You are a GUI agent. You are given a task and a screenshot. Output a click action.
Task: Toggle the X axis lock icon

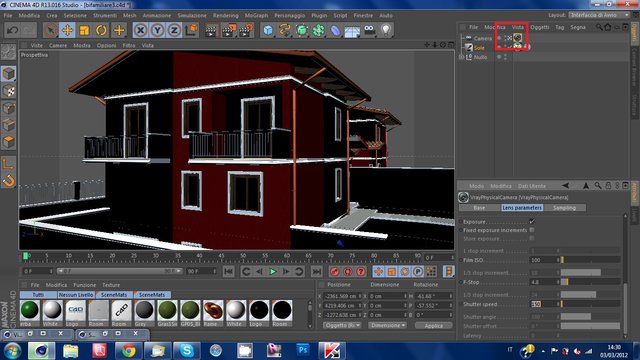coord(140,30)
